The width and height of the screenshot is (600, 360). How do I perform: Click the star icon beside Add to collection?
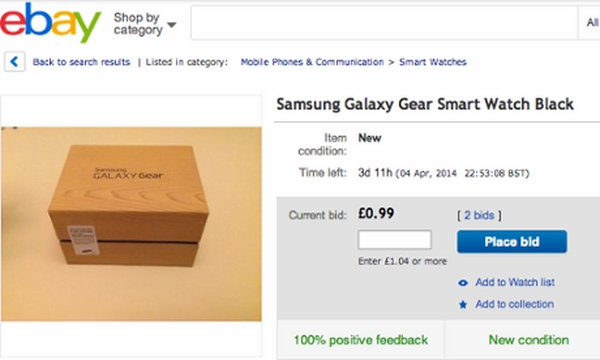point(463,305)
